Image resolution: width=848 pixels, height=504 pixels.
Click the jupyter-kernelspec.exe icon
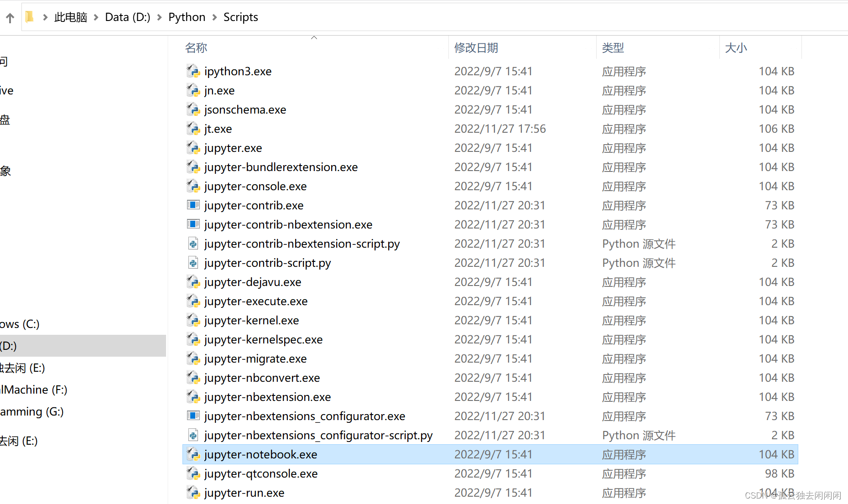(x=193, y=339)
